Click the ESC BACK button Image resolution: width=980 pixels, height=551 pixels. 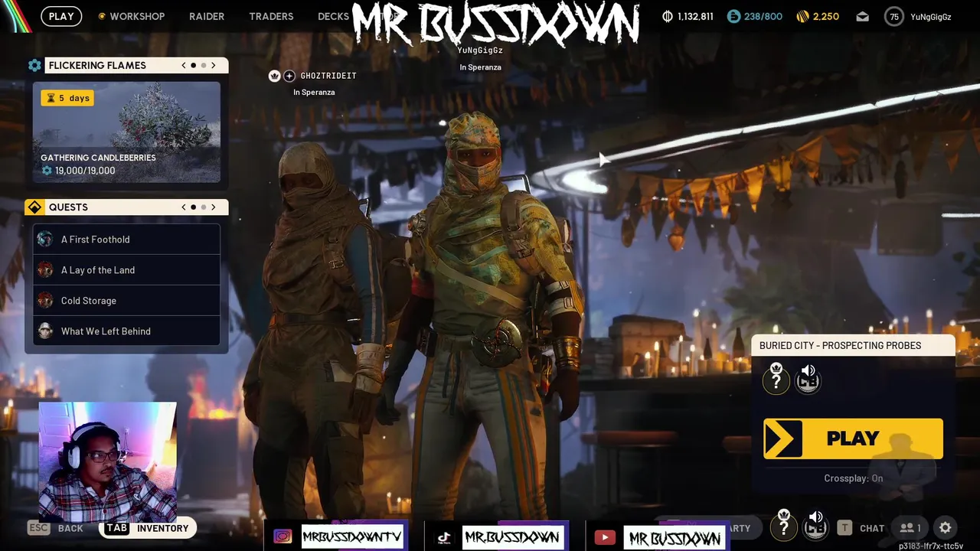[x=55, y=528]
